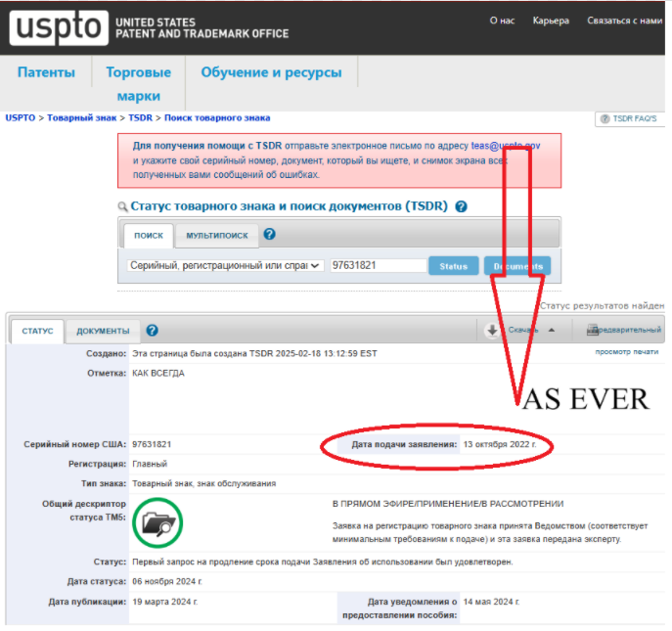Open Связаться с нами link
Viewport: 672px width, 631px height.
tap(624, 21)
